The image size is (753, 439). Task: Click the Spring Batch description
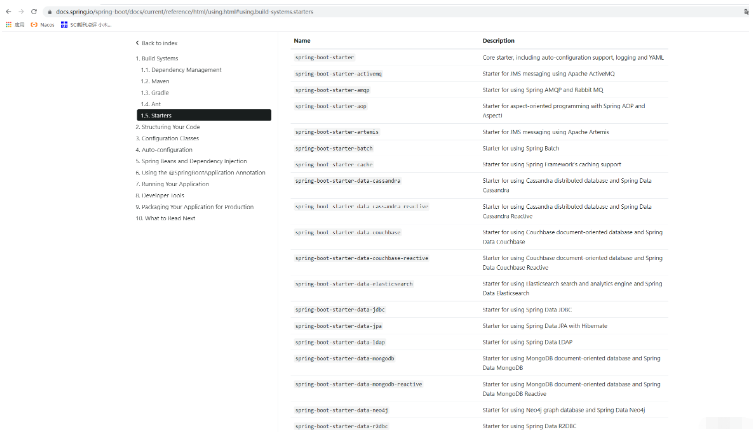coord(521,149)
